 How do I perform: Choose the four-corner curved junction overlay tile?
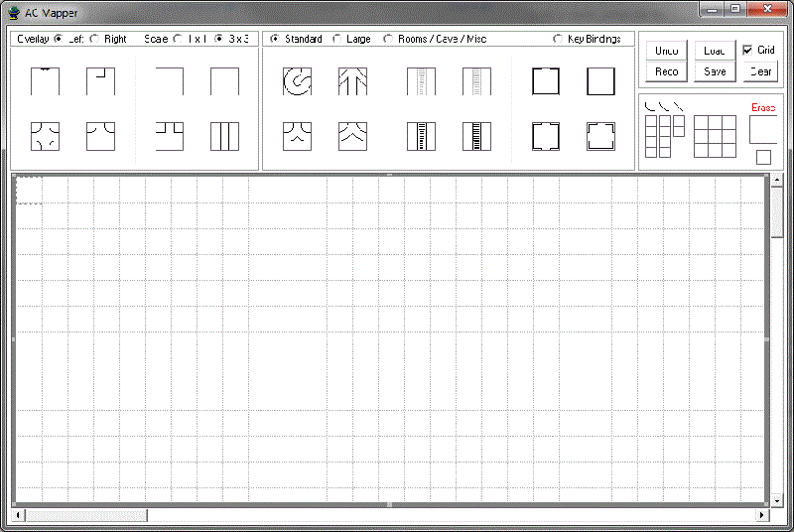(45, 136)
